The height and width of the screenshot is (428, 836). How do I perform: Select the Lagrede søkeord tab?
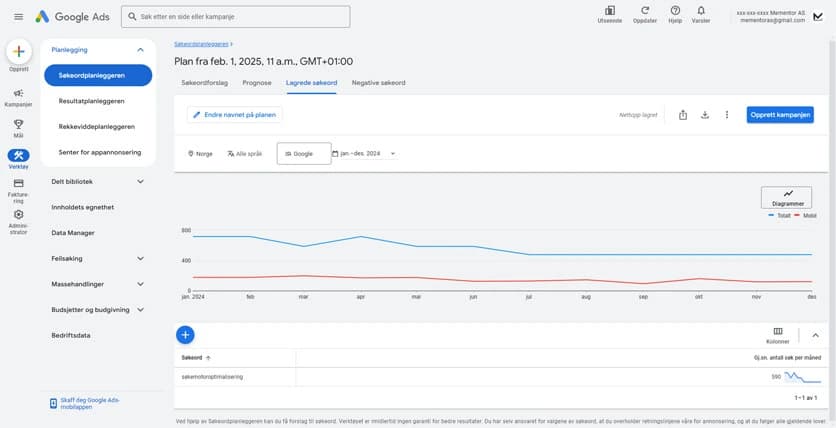pos(311,83)
